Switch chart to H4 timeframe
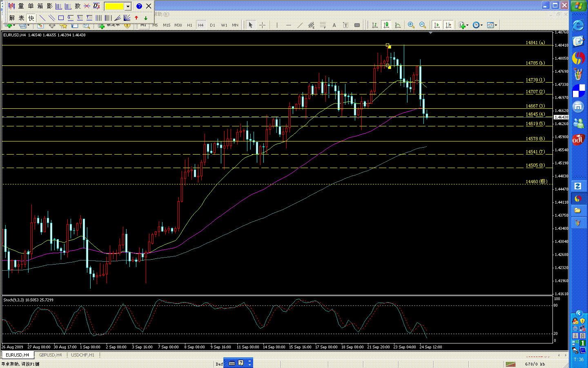Viewport: 588px width, 368px height. point(201,25)
